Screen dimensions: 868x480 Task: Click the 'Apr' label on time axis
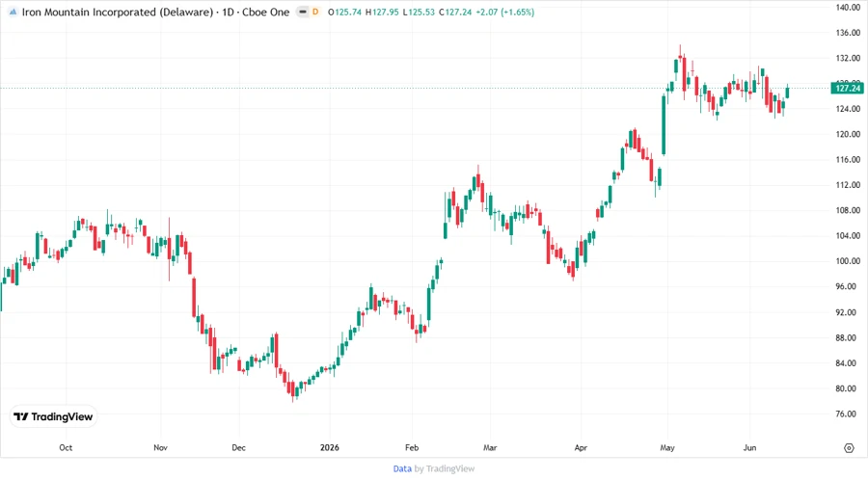(x=581, y=447)
